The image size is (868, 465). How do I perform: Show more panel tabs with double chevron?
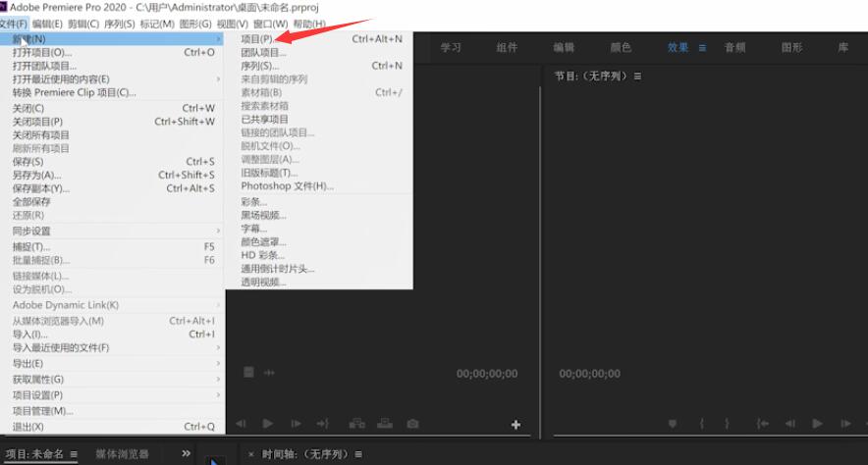[186, 453]
